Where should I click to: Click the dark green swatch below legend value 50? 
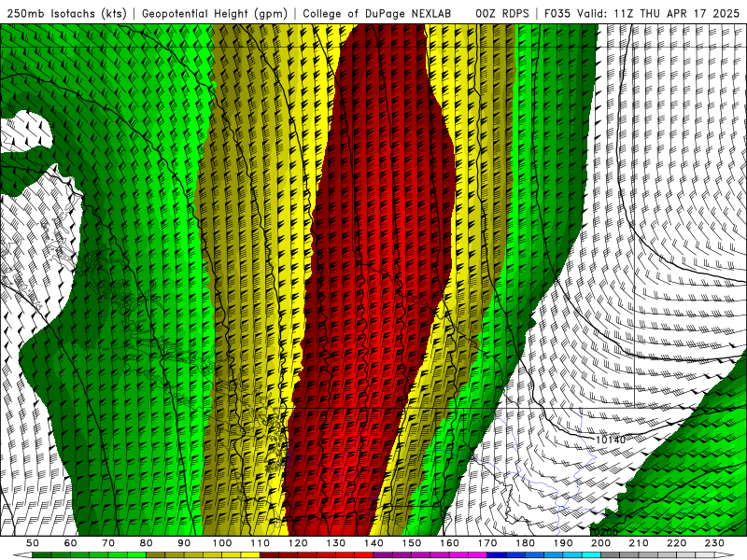[42, 555]
